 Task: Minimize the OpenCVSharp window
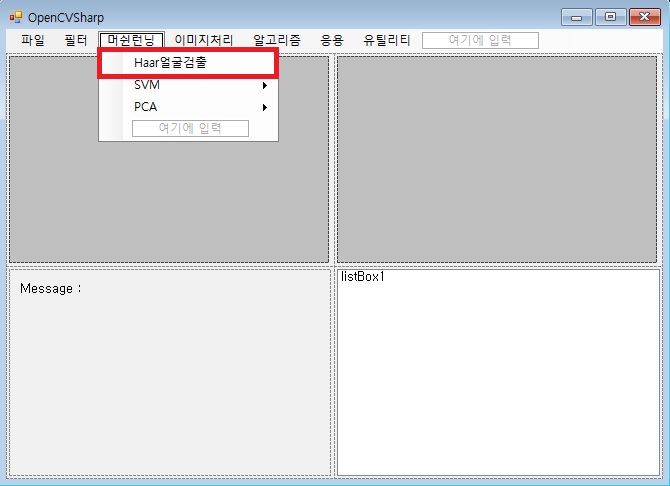(x=577, y=17)
